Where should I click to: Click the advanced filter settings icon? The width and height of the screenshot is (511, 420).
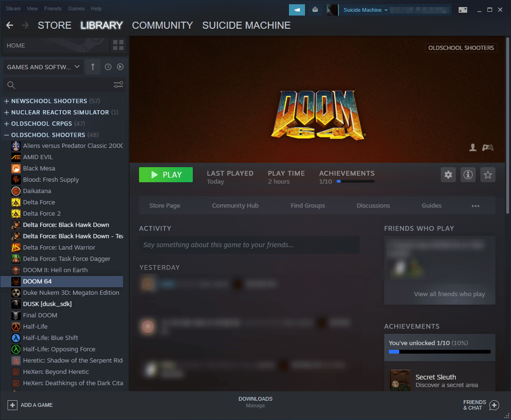click(118, 85)
